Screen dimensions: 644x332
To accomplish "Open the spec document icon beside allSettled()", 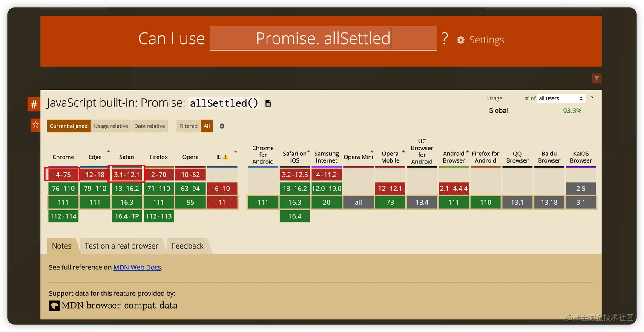I will coord(268,103).
